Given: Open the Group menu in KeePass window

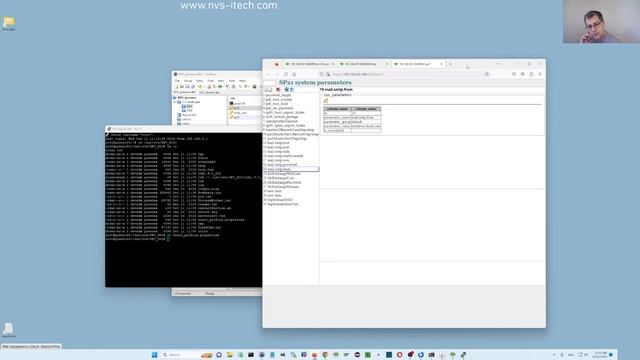Looking at the screenshot, I should point(188,81).
